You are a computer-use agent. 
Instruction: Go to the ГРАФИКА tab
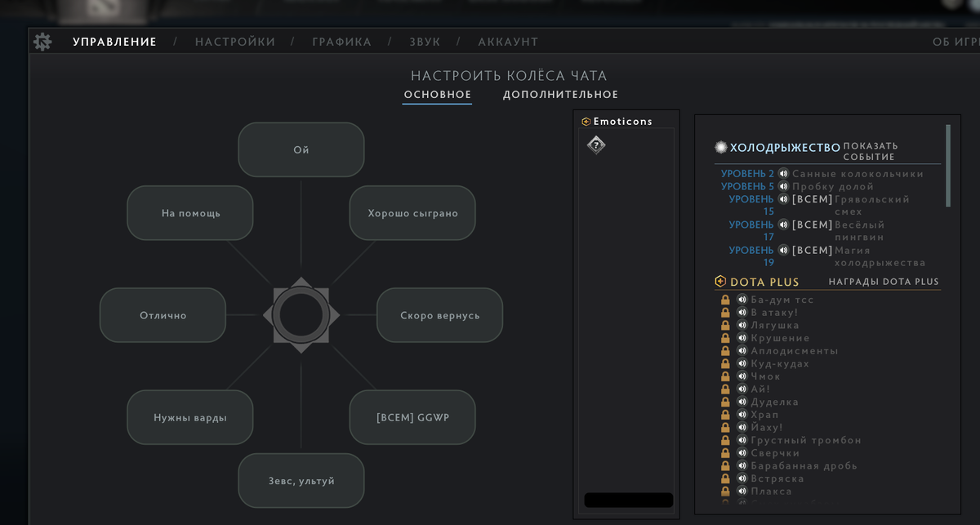pos(341,42)
